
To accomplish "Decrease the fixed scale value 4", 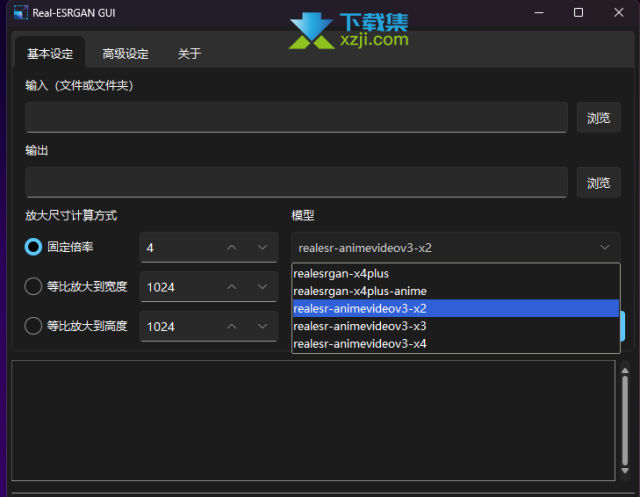I will coord(262,247).
